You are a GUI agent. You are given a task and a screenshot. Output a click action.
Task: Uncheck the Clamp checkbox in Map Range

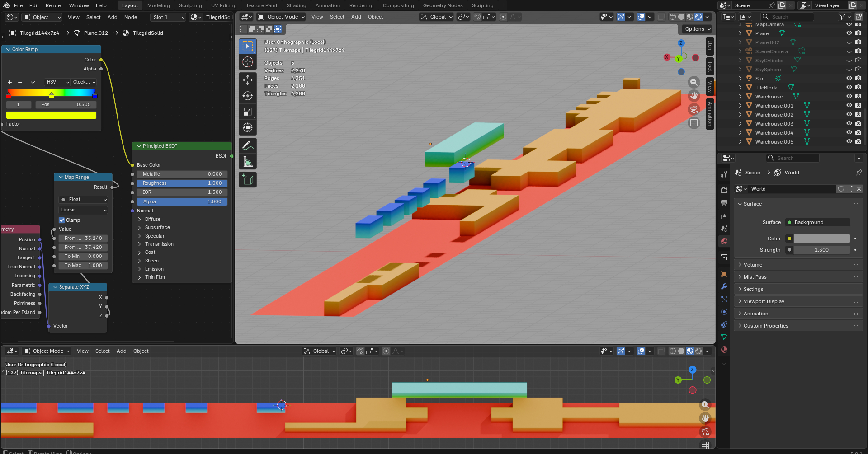[x=62, y=220]
